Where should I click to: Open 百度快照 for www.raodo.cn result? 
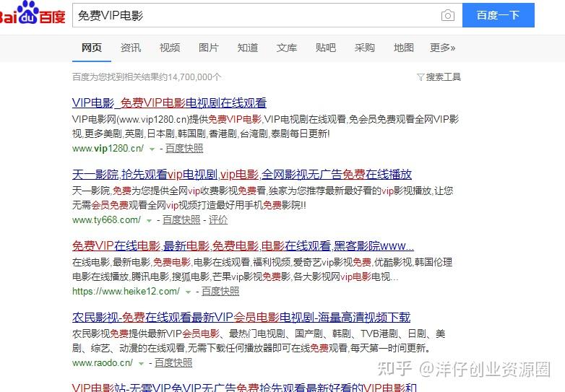click(173, 363)
